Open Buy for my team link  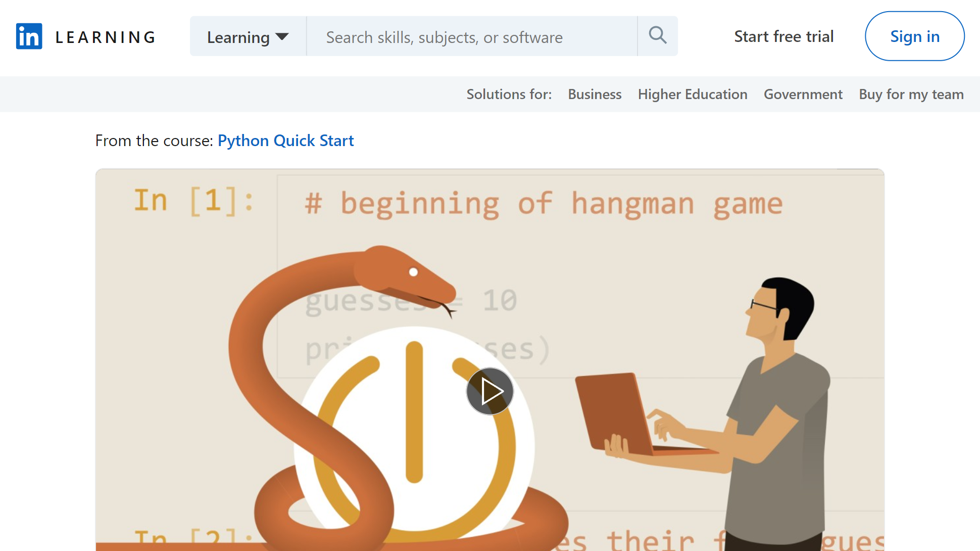click(911, 95)
